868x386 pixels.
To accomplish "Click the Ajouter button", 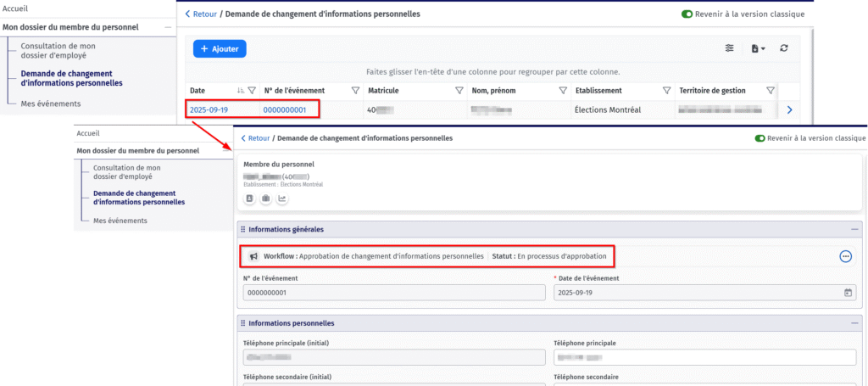I will pos(220,49).
